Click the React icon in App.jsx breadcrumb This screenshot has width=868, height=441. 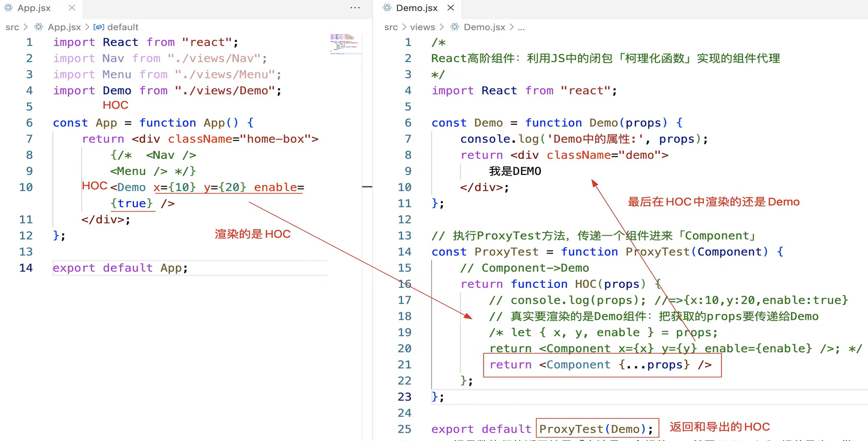click(x=39, y=27)
